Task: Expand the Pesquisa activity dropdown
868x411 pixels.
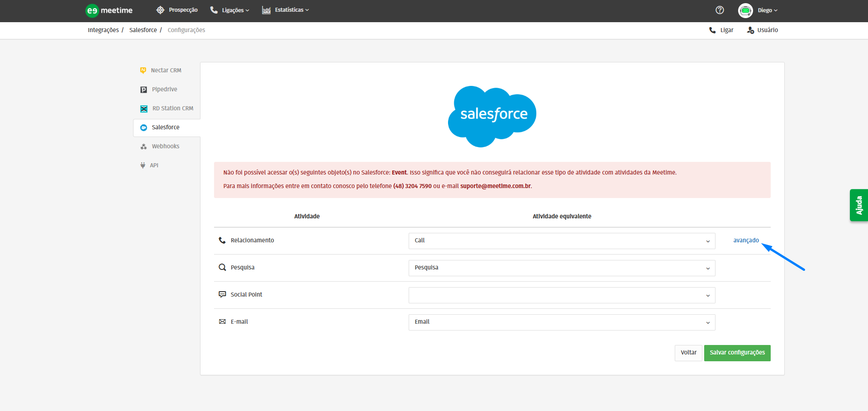Action: tap(561, 268)
